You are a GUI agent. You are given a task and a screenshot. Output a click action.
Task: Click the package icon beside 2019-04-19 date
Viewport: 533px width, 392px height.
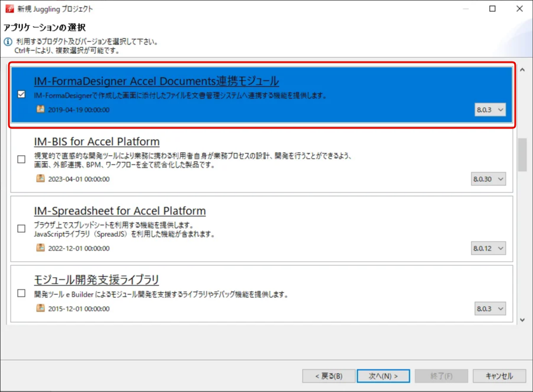[40, 109]
